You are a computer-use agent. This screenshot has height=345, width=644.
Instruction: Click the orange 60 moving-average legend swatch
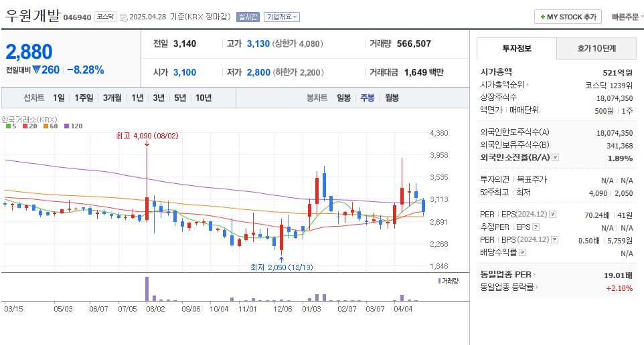tap(46, 126)
